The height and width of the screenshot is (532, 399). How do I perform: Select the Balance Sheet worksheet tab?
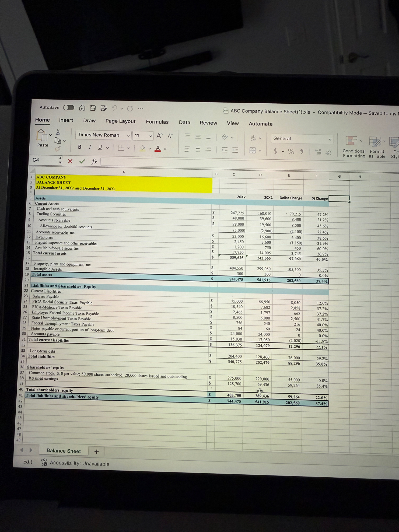(64, 451)
